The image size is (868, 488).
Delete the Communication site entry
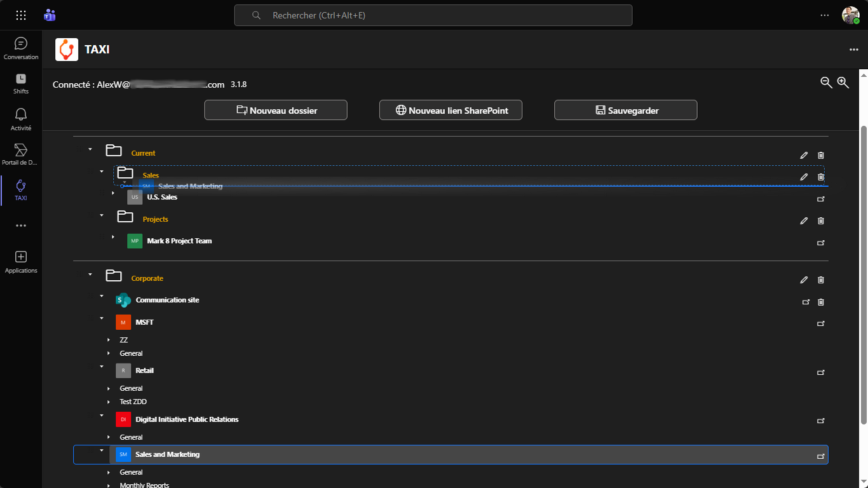[821, 302]
